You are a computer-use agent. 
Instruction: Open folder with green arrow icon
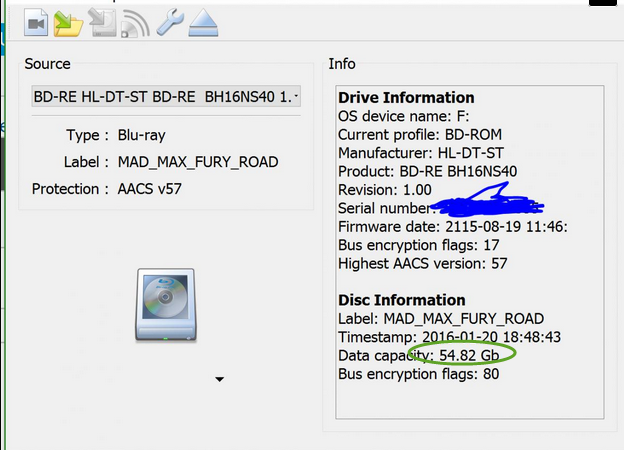click(68, 23)
